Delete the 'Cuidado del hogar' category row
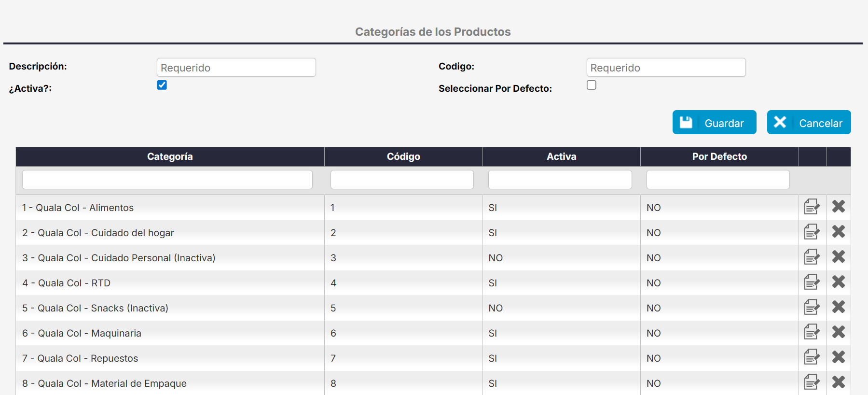Image resolution: width=868 pixels, height=395 pixels. click(x=839, y=232)
